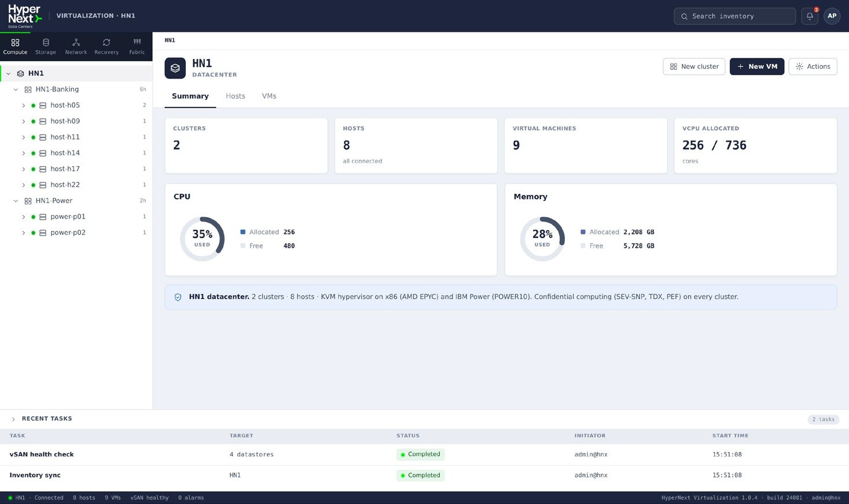Expand the host-h09 tree node
The width and height of the screenshot is (849, 504).
pos(24,122)
